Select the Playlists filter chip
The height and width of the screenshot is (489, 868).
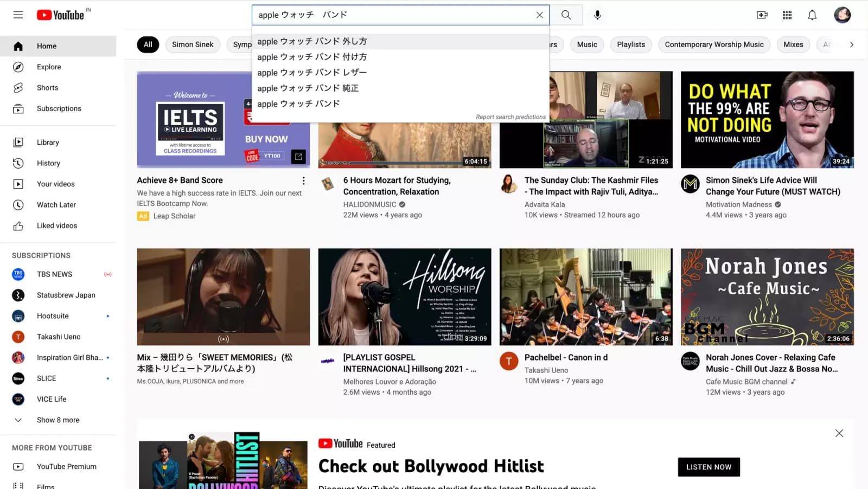[x=630, y=44]
